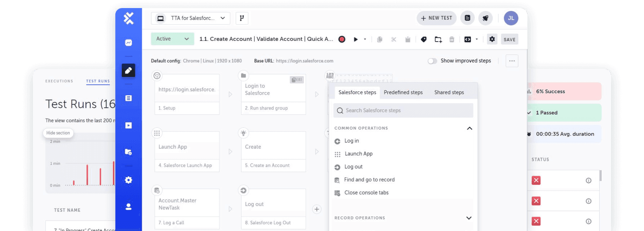The image size is (644, 231).
Task: Click the three-dot more options button
Action: click(x=512, y=61)
